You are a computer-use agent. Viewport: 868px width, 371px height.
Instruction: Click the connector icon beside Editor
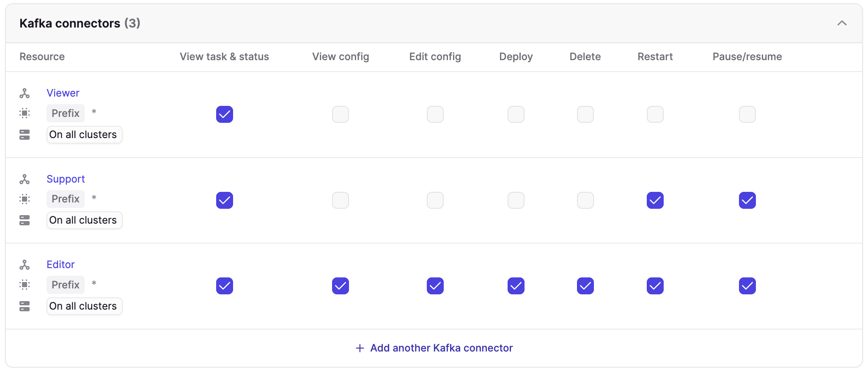tap(25, 265)
